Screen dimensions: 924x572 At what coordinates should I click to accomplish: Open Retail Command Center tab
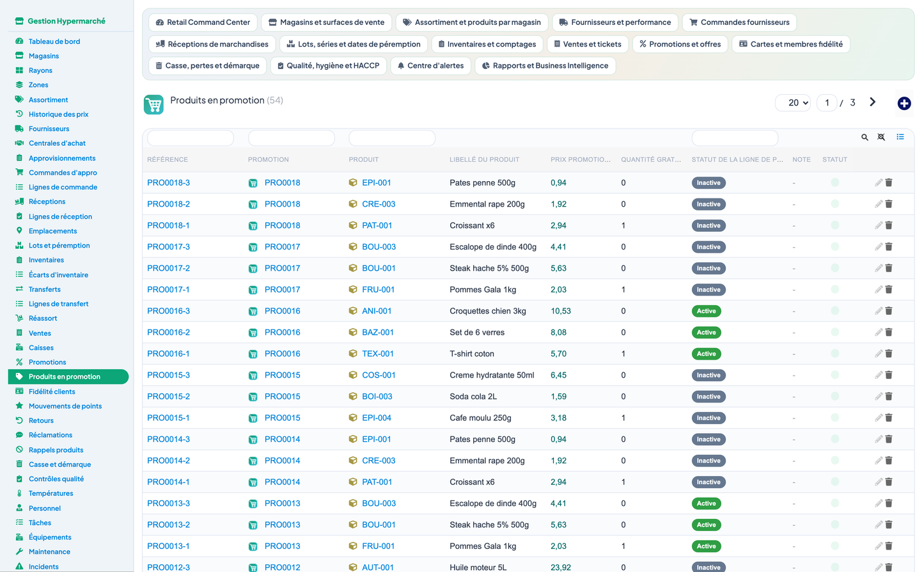pyautogui.click(x=203, y=22)
